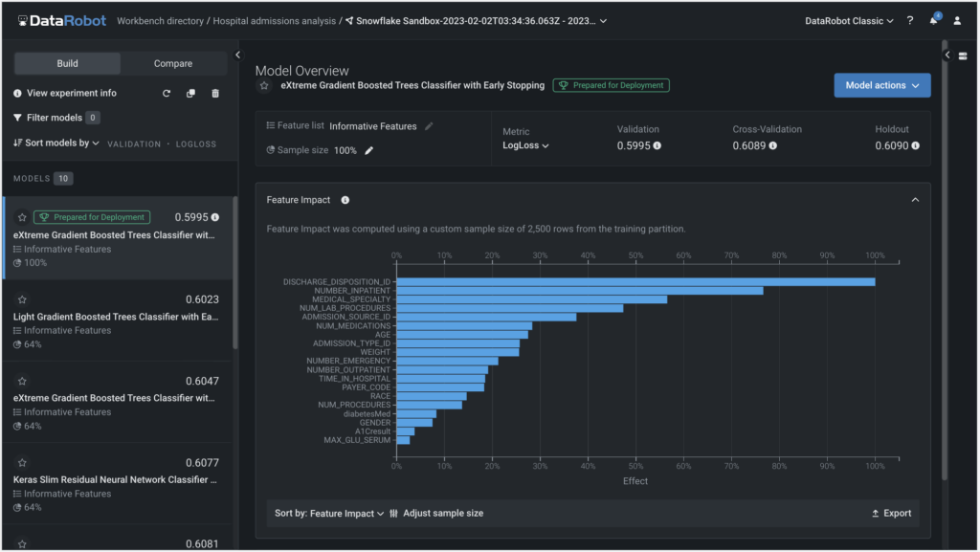
Task: Select the 0.6047 eXtreme Gradient Boosted Trees model
Action: click(x=118, y=402)
